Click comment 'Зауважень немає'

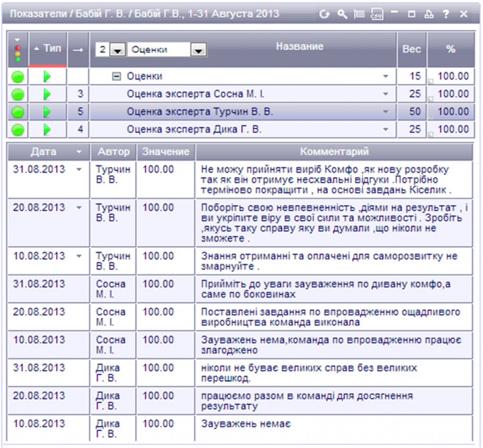click(246, 424)
